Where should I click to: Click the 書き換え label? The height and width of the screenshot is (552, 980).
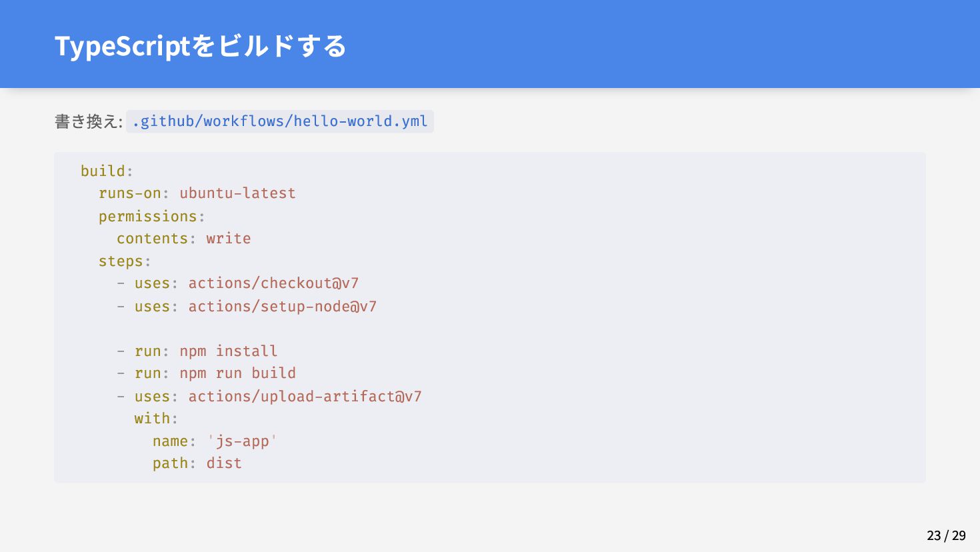[x=88, y=121]
